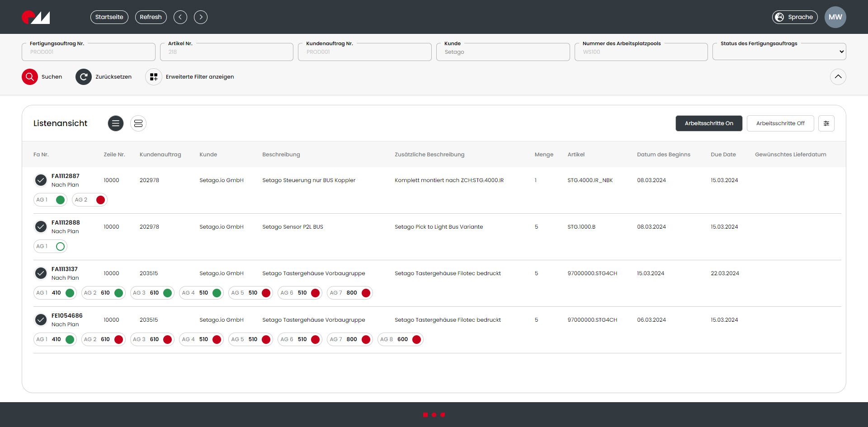Click due date 22.03.2024
868x427 pixels.
click(725, 273)
